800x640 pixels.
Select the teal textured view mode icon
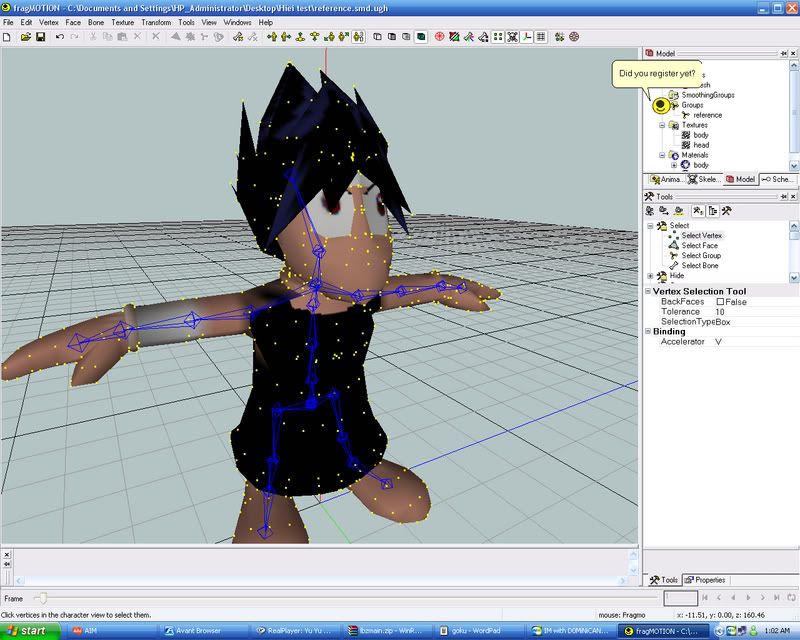click(421, 37)
